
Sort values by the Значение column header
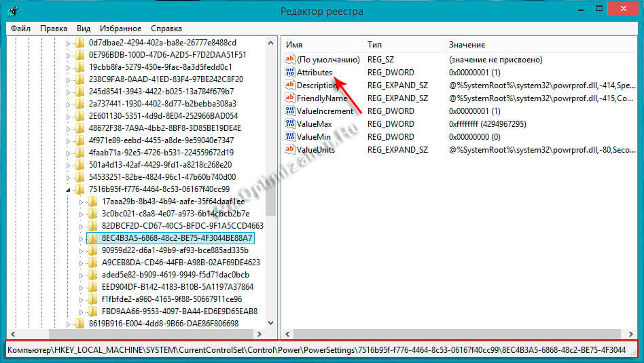click(x=541, y=45)
